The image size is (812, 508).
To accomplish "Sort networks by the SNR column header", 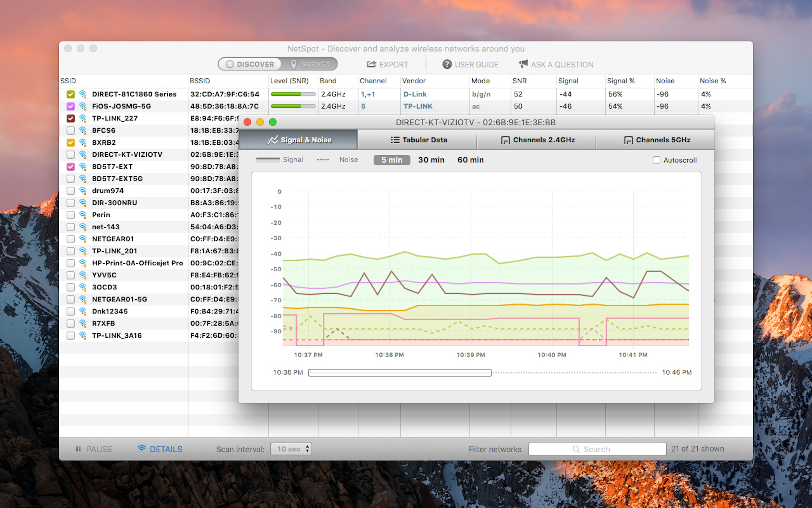I will coord(519,81).
